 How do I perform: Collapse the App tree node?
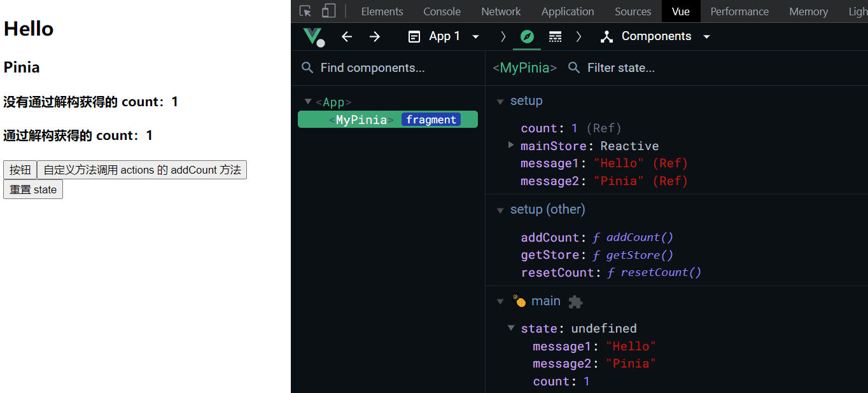[x=308, y=101]
